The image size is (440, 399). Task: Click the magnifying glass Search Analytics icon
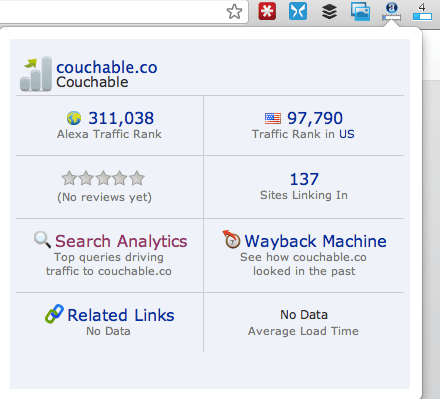point(42,240)
